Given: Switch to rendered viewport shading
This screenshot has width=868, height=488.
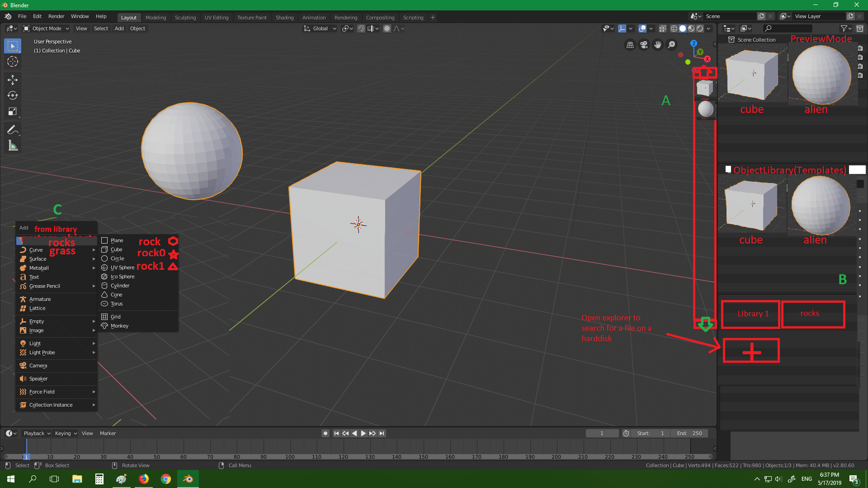Looking at the screenshot, I should (700, 28).
